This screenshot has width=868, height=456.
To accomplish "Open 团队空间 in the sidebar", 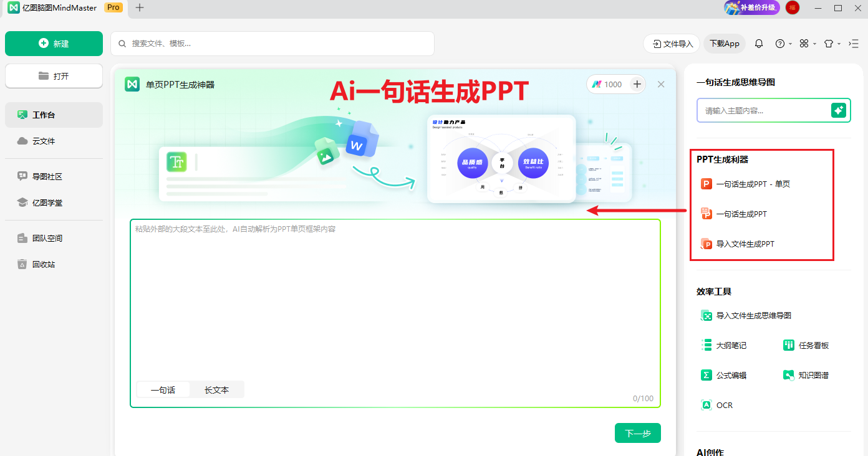I will [x=54, y=238].
